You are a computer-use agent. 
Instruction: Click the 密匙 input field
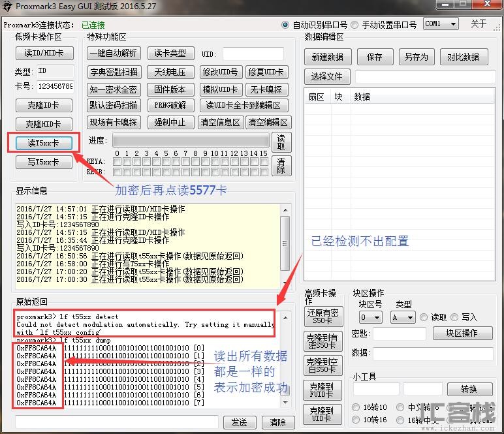tap(400, 333)
